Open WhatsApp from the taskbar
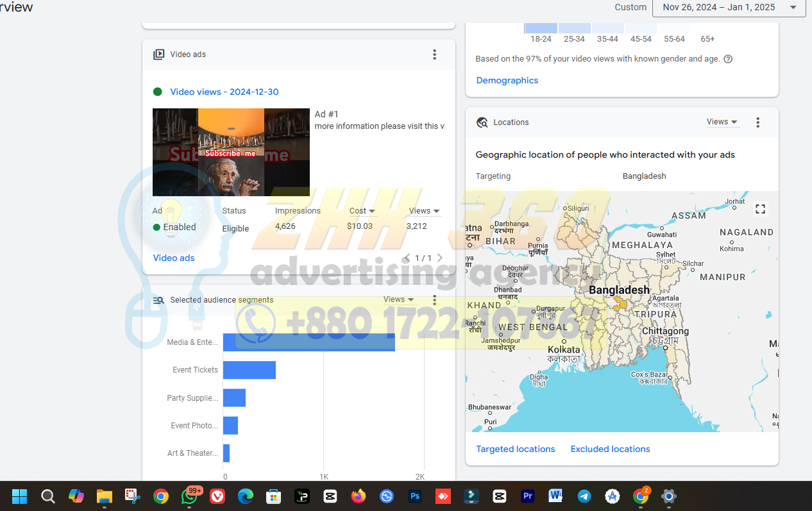Viewport: 812px width, 511px height. 190,496
